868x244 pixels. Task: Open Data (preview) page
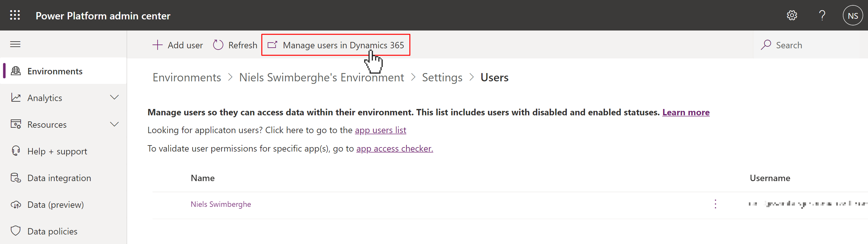tap(63, 205)
